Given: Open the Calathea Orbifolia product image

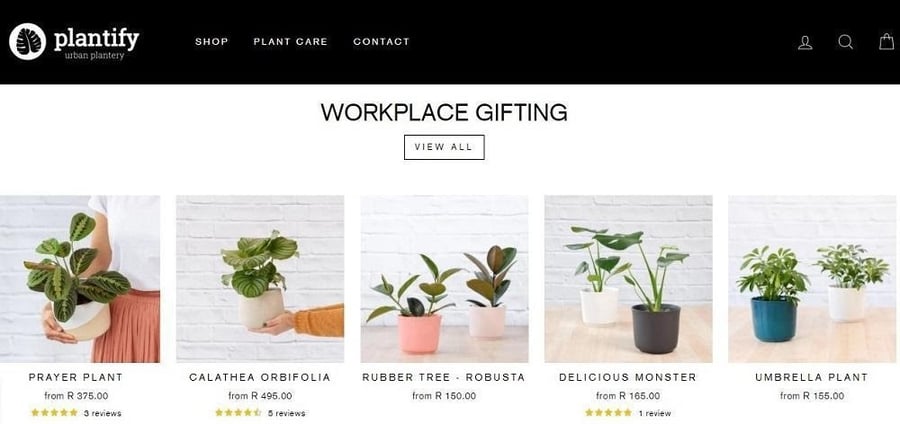Looking at the screenshot, I should click(x=260, y=279).
